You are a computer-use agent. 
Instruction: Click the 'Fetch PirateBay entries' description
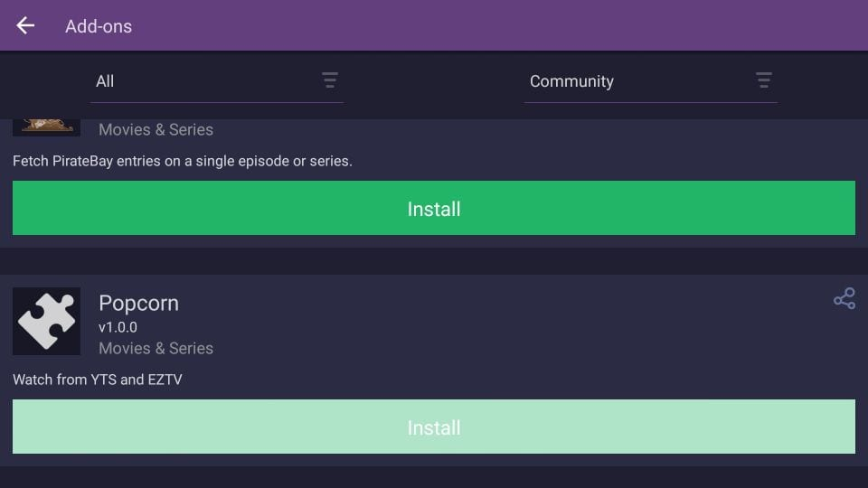point(182,161)
